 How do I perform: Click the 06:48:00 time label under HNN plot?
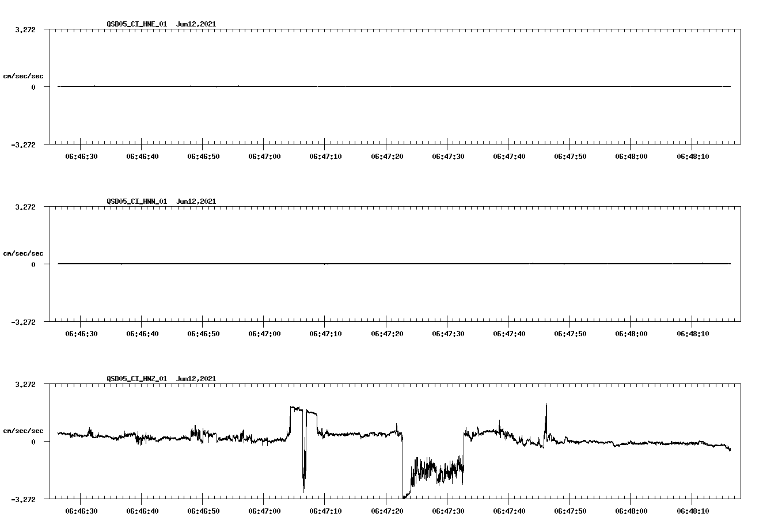coord(631,334)
